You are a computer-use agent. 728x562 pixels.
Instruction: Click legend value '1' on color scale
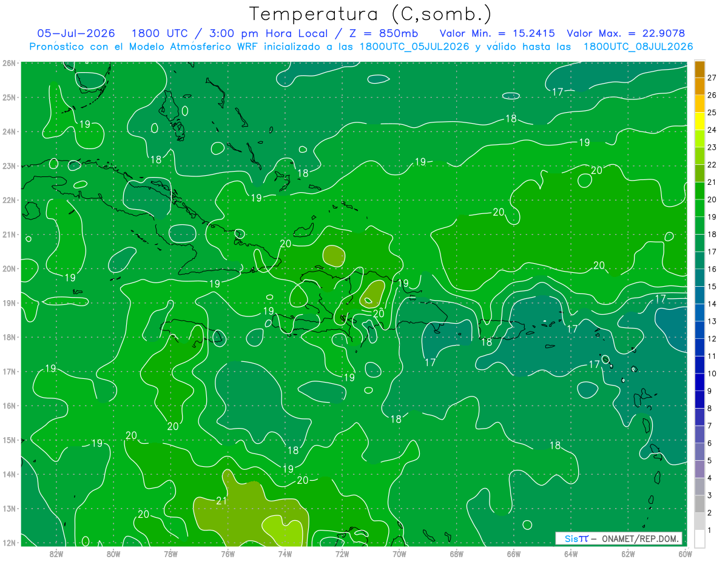pyautogui.click(x=710, y=530)
